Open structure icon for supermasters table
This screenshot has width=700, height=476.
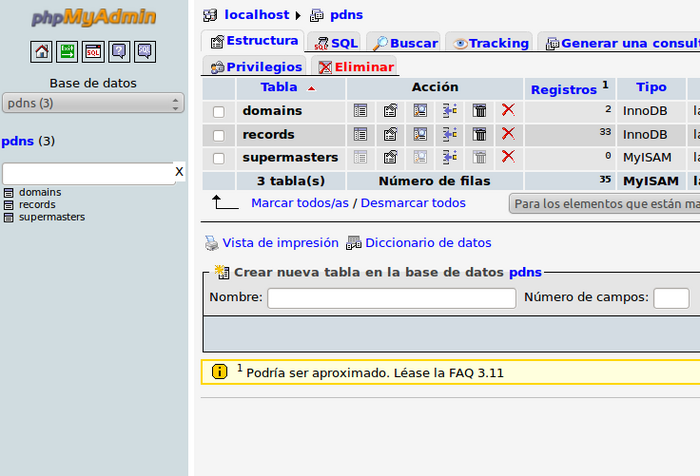tap(390, 157)
